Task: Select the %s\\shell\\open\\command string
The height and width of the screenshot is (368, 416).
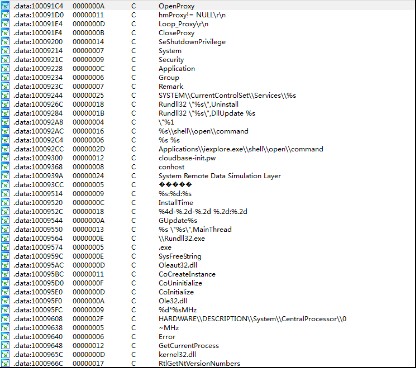Action: 203,131
